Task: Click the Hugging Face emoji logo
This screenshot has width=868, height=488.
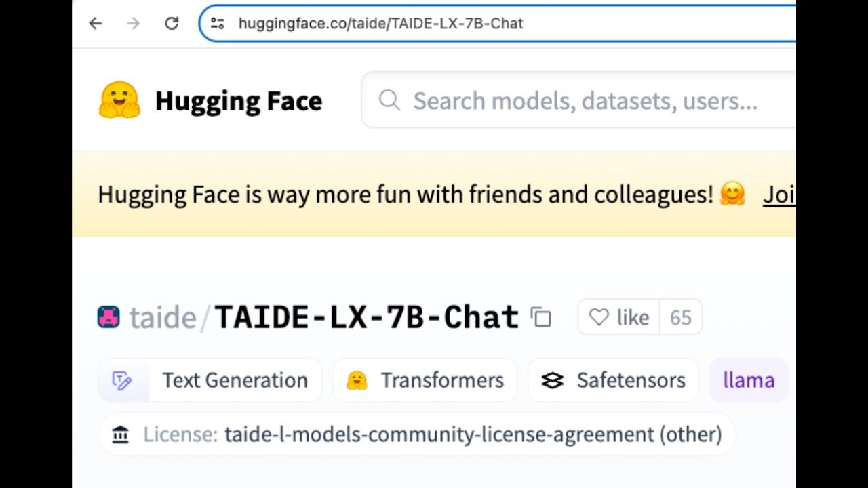Action: point(119,100)
